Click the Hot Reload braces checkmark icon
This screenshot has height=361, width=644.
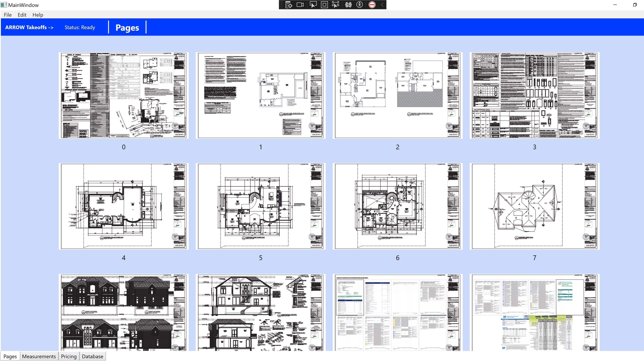pyautogui.click(x=348, y=5)
